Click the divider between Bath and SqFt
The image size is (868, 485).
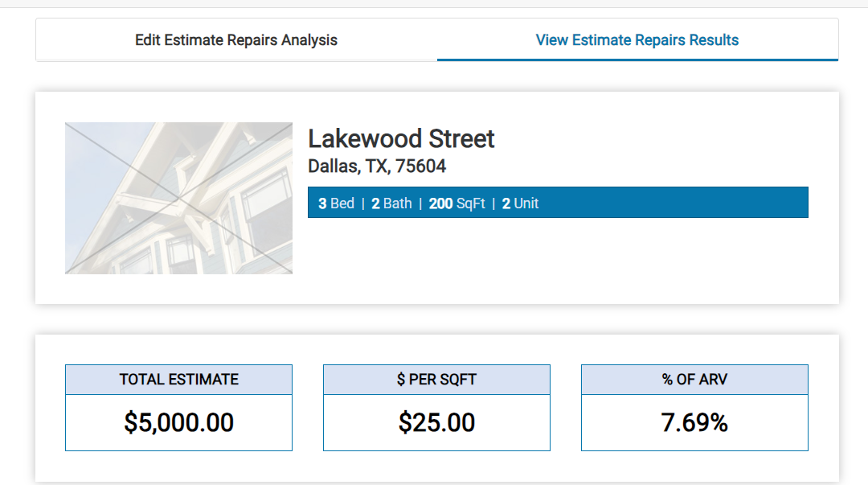coord(420,203)
